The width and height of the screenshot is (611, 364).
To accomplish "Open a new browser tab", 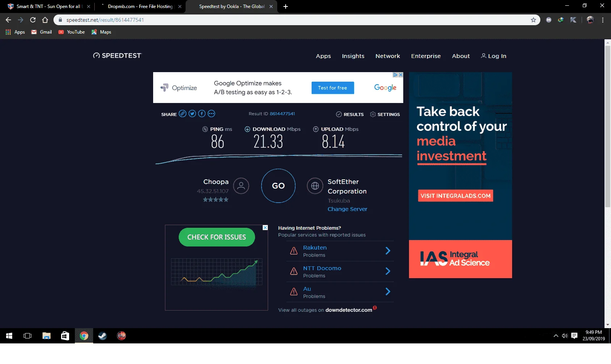I will click(286, 6).
